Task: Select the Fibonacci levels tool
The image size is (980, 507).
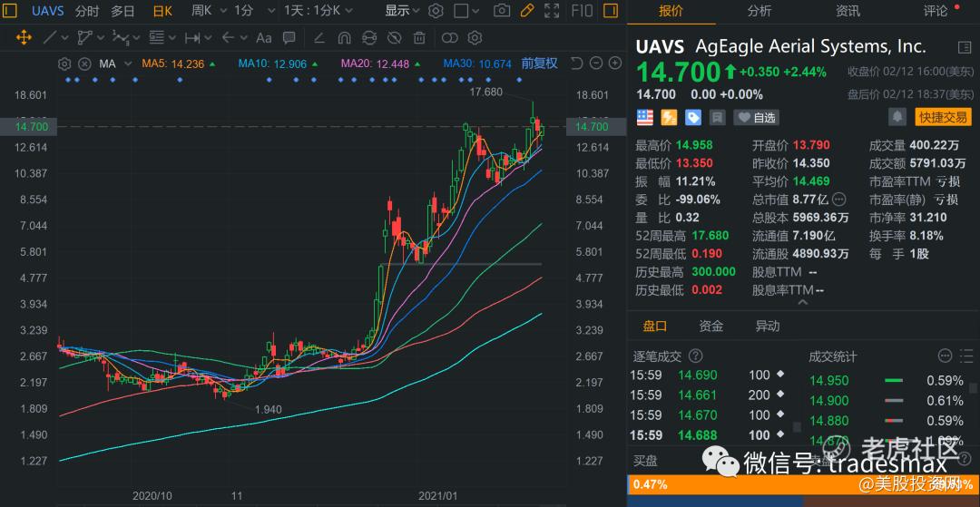Action: tap(156, 38)
